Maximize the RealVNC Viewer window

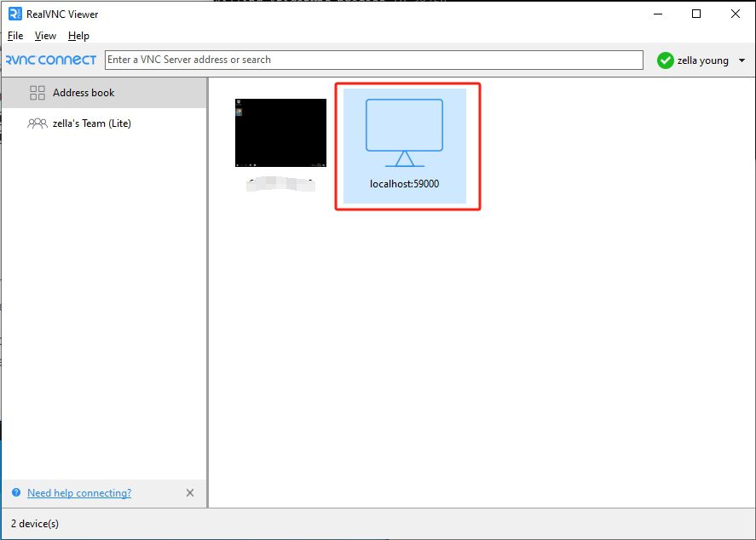tap(696, 14)
